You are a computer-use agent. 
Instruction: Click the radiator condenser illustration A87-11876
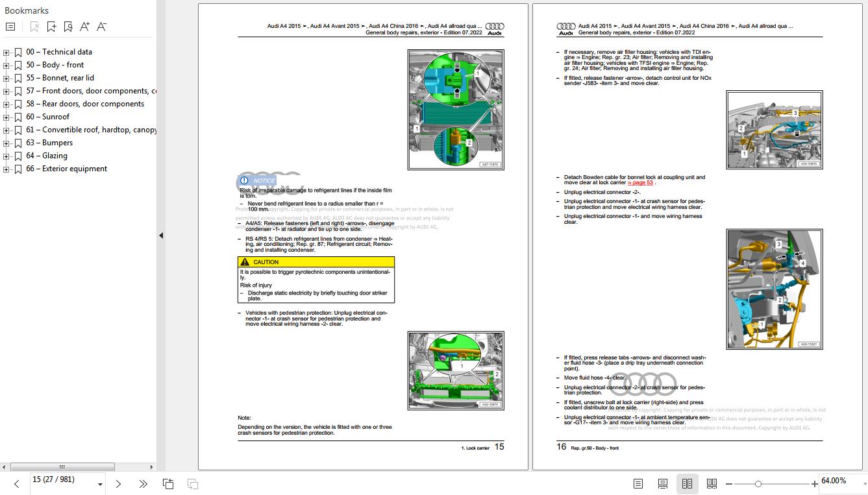point(456,110)
